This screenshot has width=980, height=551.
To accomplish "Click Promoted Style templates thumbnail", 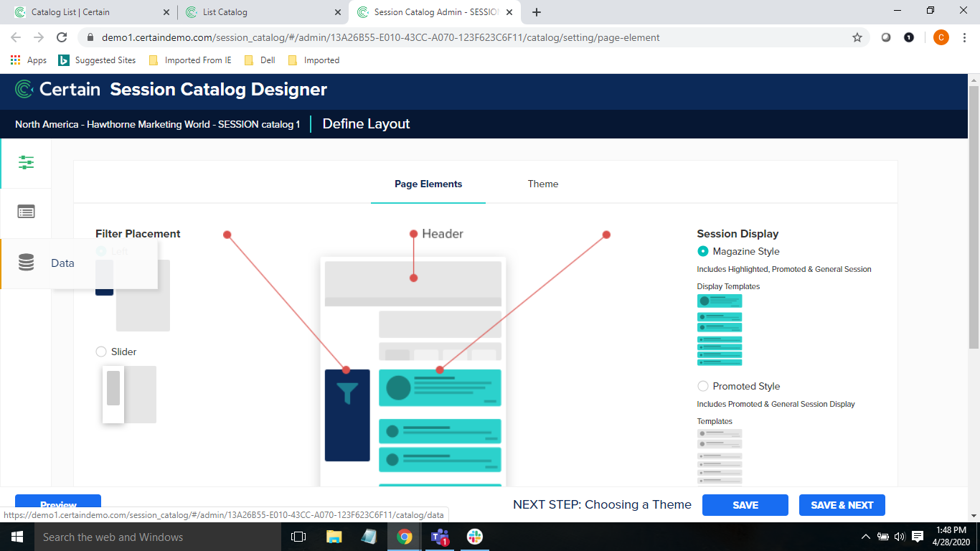I will [720, 457].
